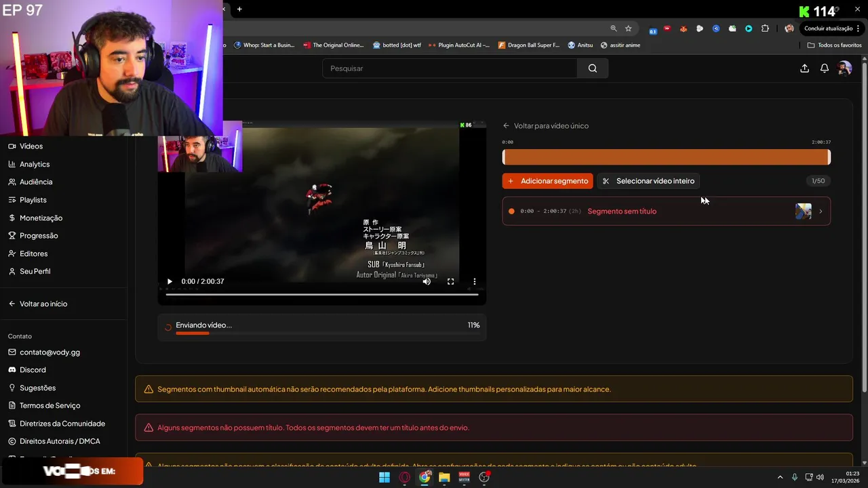Click the red fast-forward extension icon
Viewport: 868px width, 488px height.
(667, 28)
